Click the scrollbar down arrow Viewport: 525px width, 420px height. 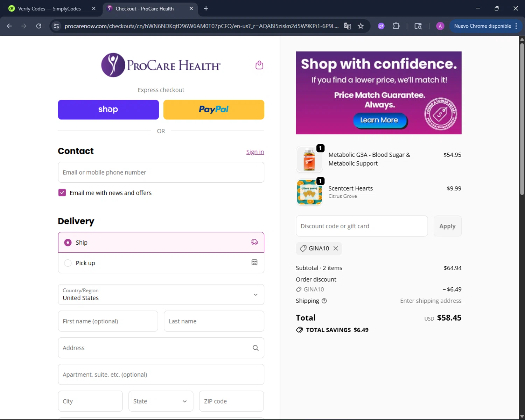[x=522, y=416]
